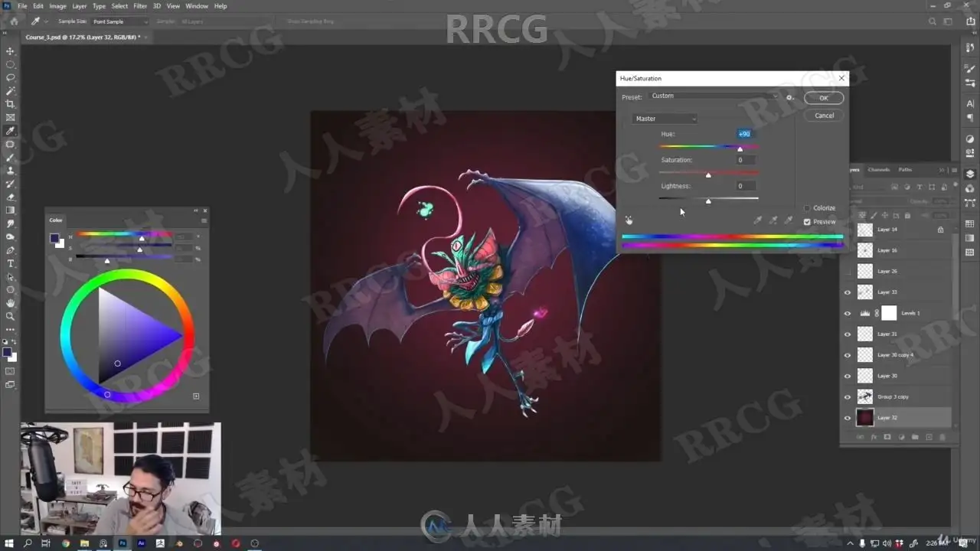Hide Layer 31 visibility eye
Viewport: 980px width, 551px height.
click(x=847, y=334)
